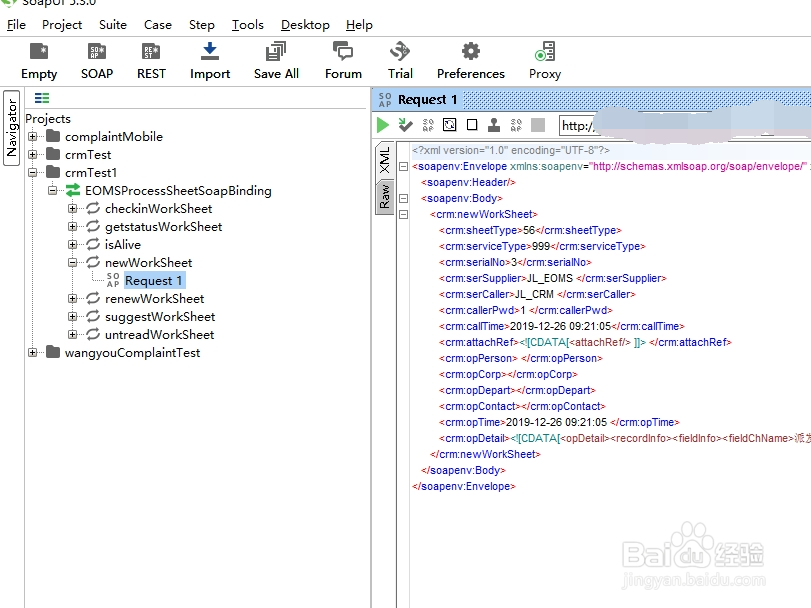
Task: Expand the suggestWorkSheet operation
Action: [x=73, y=316]
